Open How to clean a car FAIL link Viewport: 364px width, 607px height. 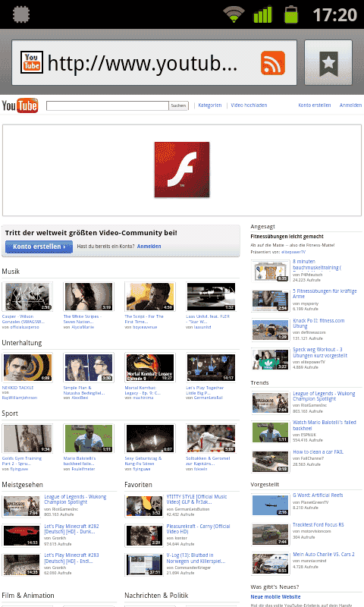[318, 451]
